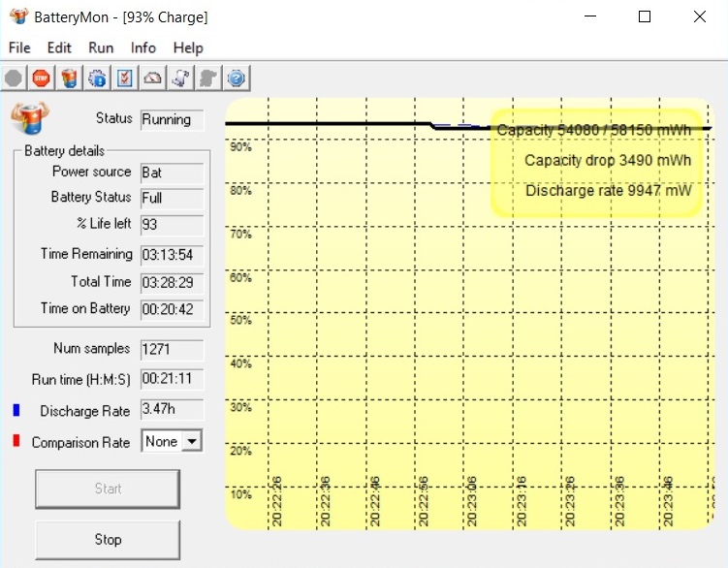Open the checklist configuration toolbar icon
The image size is (728, 568).
125,78
